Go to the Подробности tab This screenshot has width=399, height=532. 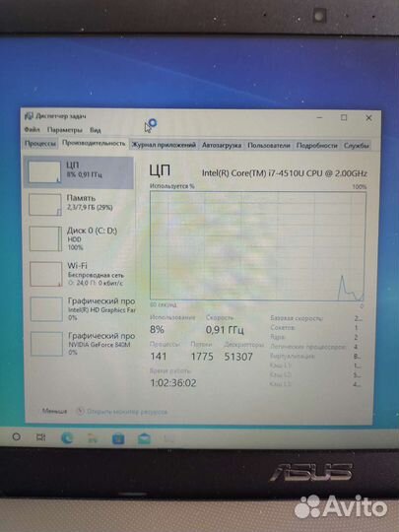316,146
